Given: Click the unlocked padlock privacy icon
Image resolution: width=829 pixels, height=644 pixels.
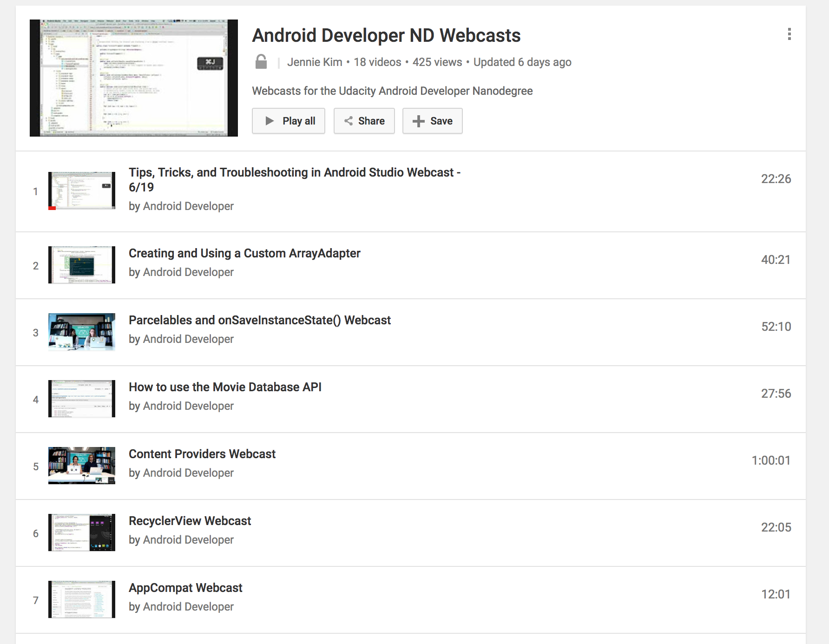Looking at the screenshot, I should tap(261, 62).
